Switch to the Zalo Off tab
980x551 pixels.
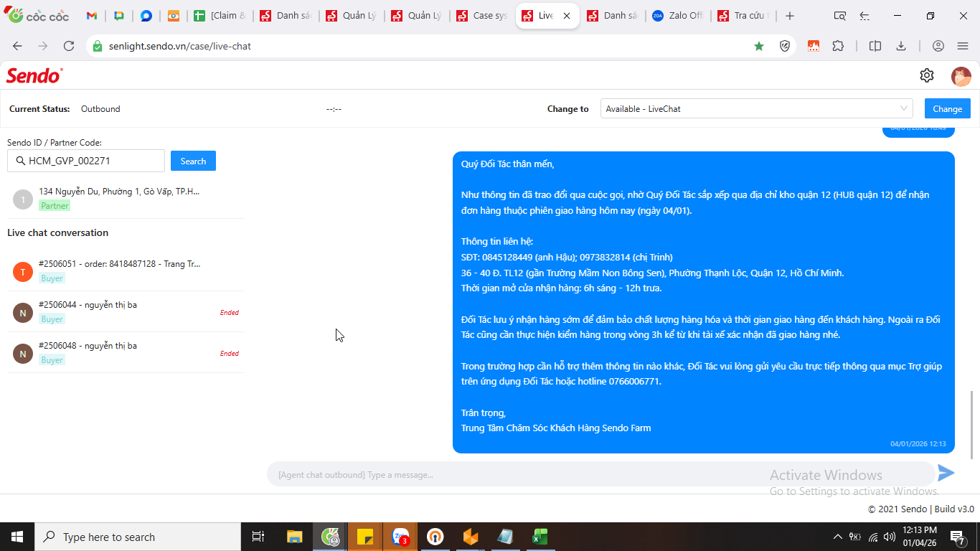(x=679, y=16)
